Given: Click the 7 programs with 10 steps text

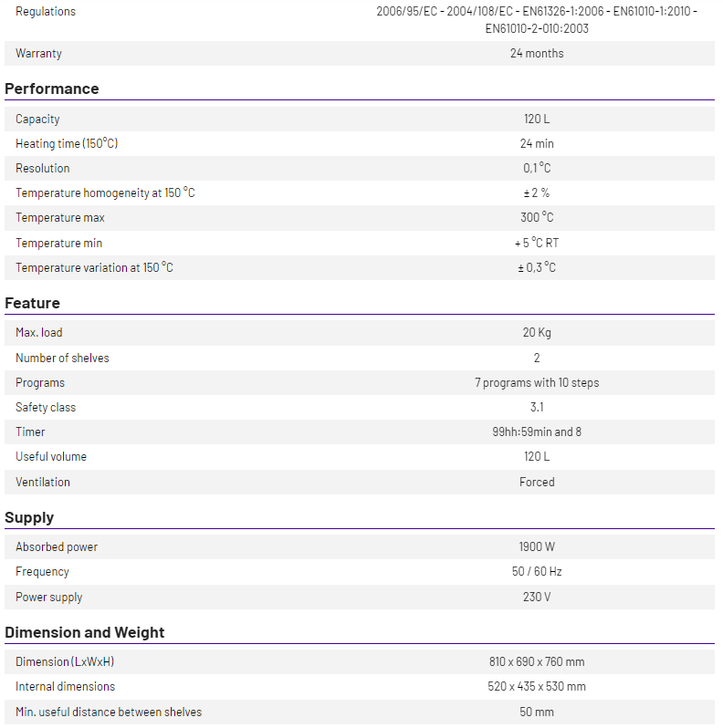Looking at the screenshot, I should [537, 382].
